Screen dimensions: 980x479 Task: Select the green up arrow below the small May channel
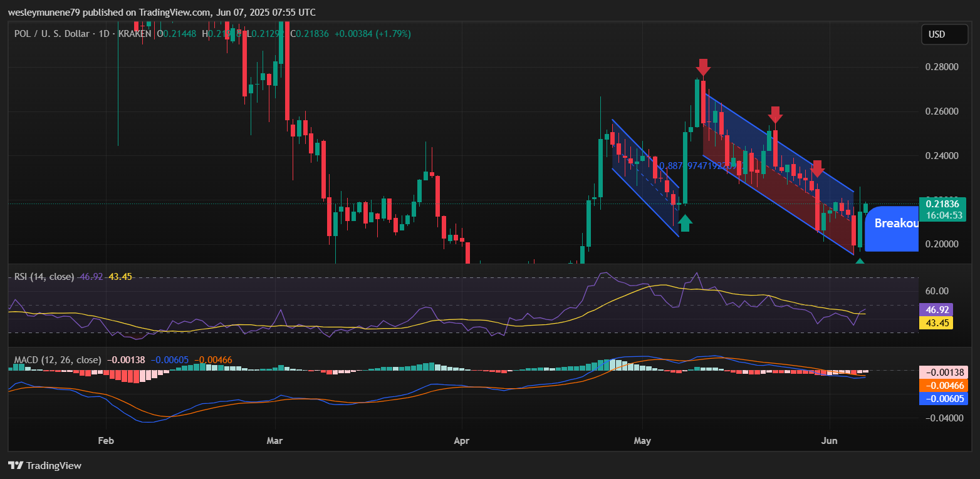pos(685,222)
